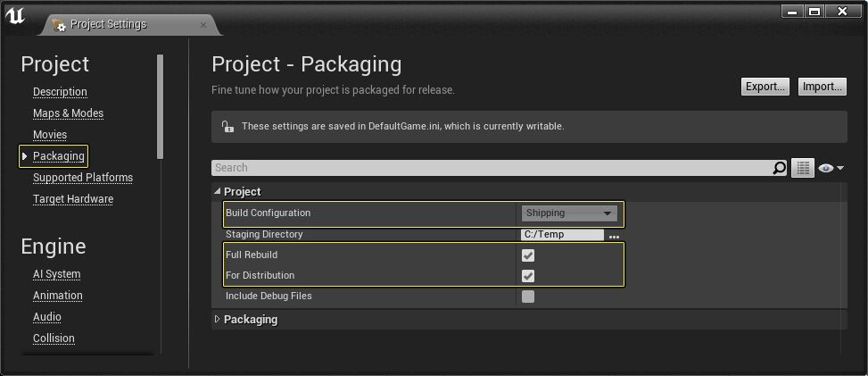Screen dimensions: 868x376
Task: Click the Unreal Engine logo icon
Action: tap(15, 15)
